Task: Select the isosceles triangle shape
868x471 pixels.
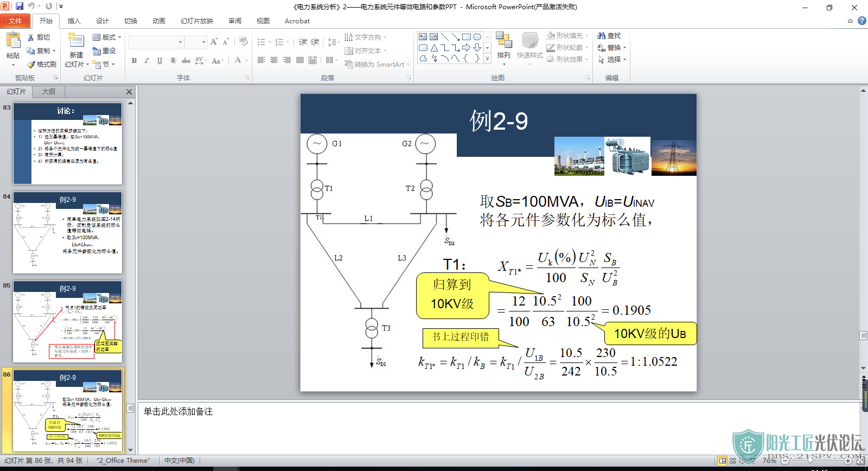Action: pyautogui.click(x=434, y=48)
